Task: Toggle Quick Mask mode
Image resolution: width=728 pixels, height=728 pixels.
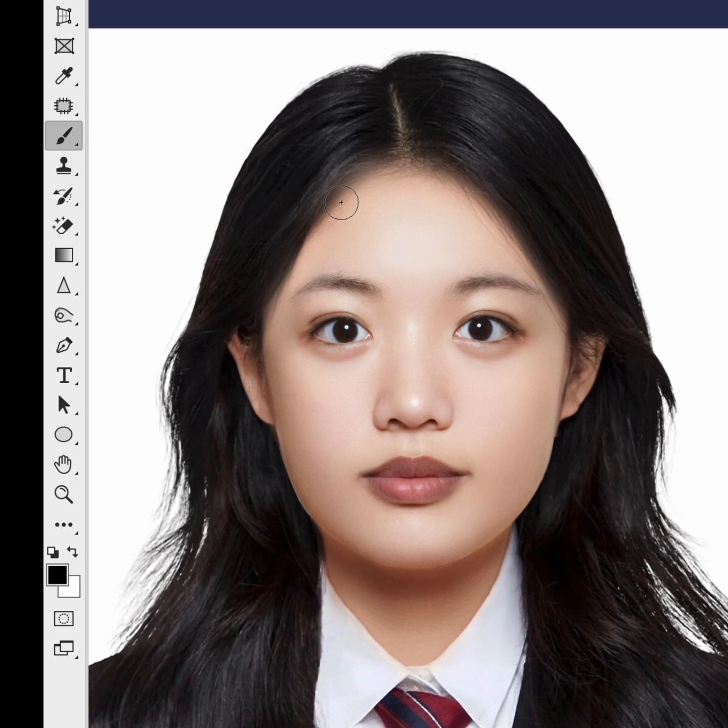Action: tap(64, 619)
